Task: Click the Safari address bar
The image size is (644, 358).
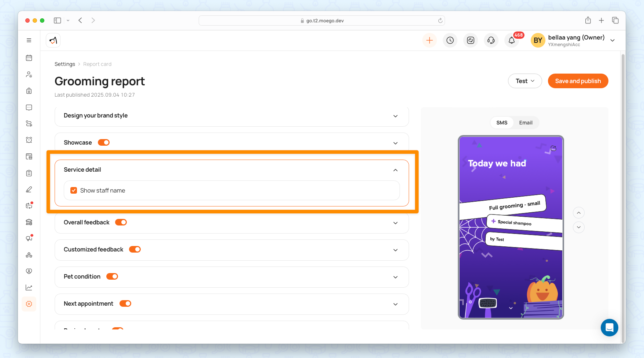Action: click(x=322, y=20)
